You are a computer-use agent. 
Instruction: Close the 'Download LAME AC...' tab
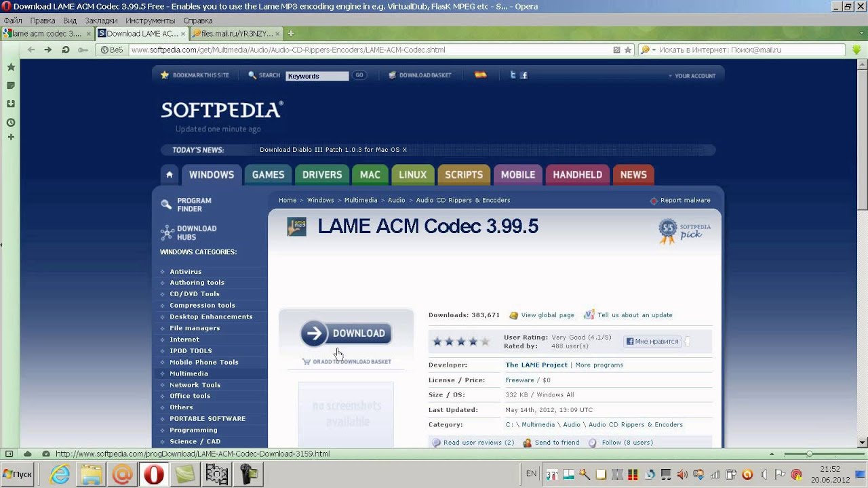183,33
